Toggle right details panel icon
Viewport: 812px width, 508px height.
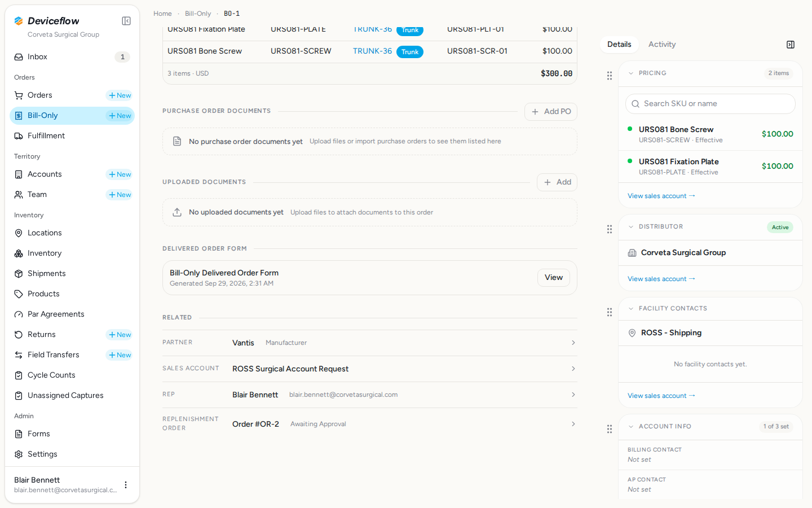(x=791, y=45)
